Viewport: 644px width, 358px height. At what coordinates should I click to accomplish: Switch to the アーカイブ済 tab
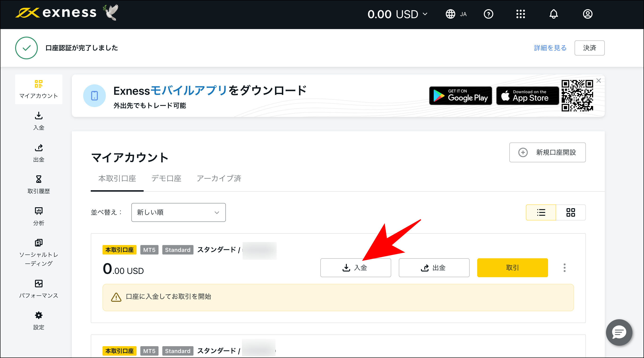tap(219, 178)
